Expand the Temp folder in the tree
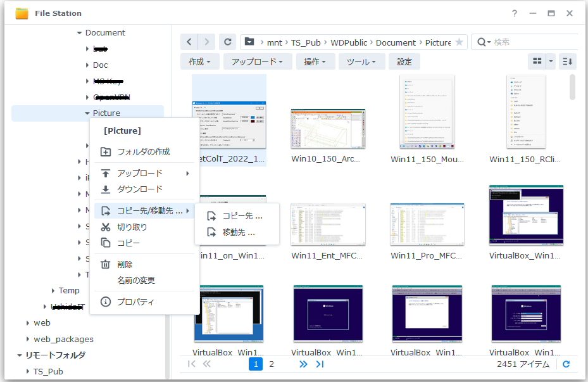This screenshot has height=382, width=588. [x=53, y=290]
